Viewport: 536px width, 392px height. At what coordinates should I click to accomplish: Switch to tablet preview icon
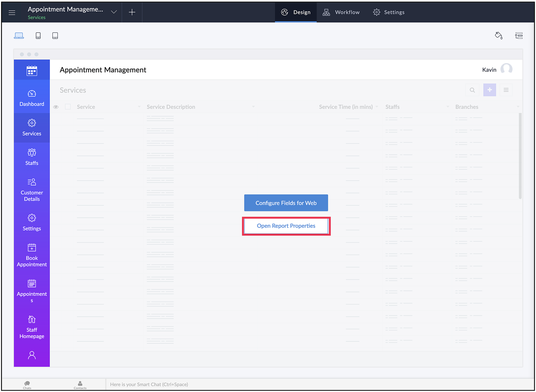[x=55, y=36]
